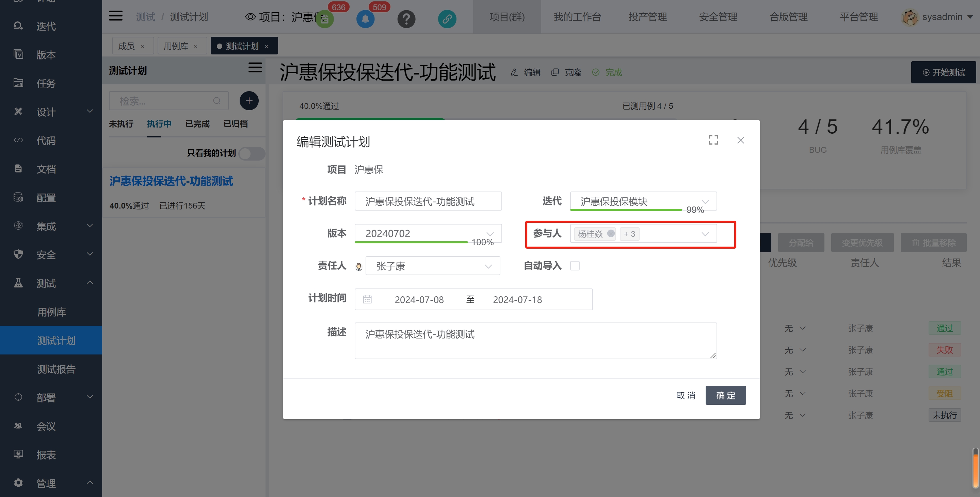980x497 pixels.
Task: Open the 迭代 dropdown
Action: pyautogui.click(x=643, y=201)
